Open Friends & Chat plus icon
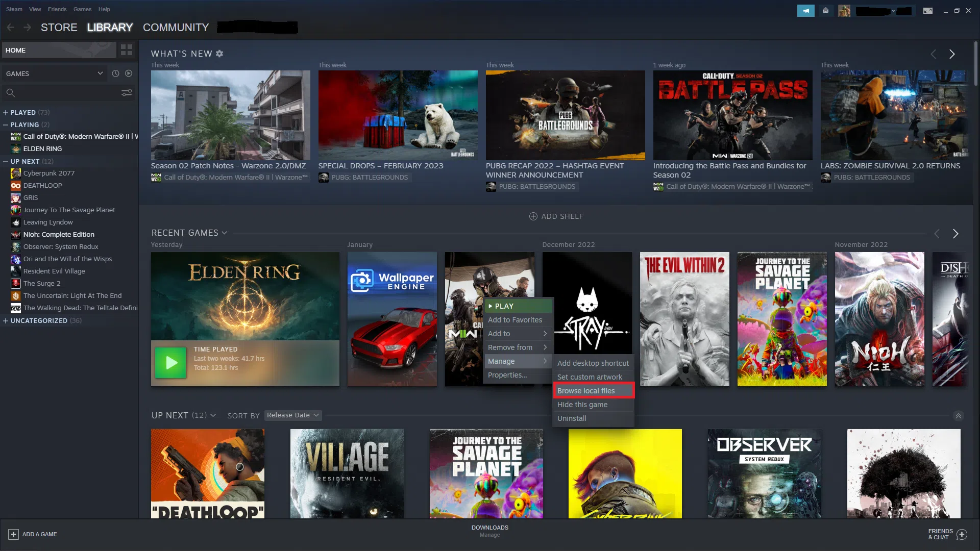The height and width of the screenshot is (551, 980). [x=962, y=534]
